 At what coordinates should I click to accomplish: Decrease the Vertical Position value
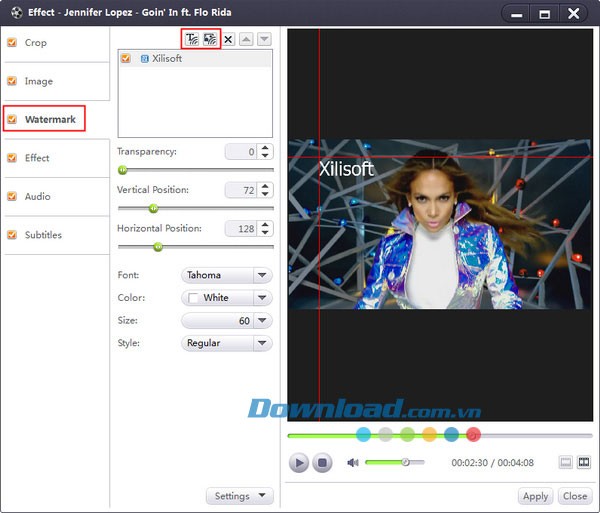coord(265,194)
